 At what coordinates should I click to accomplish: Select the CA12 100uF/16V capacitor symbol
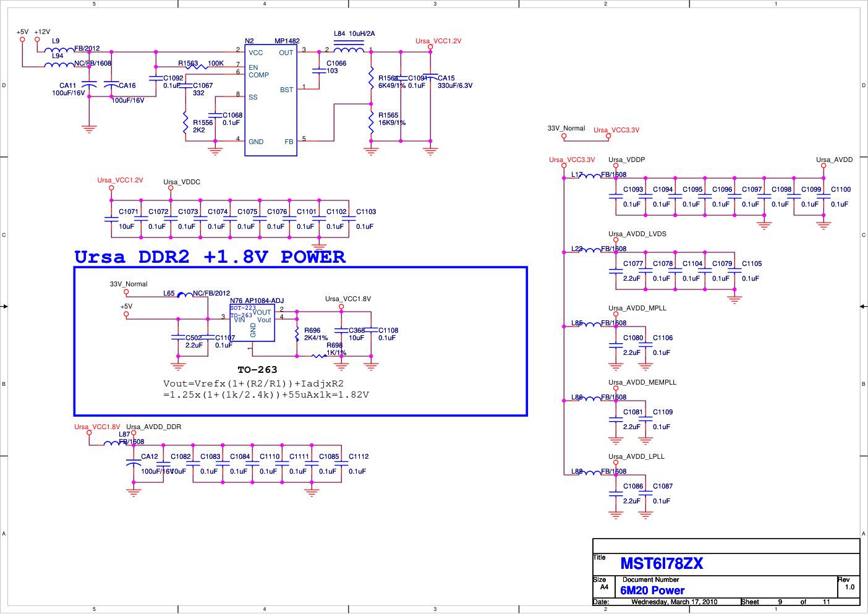(x=134, y=463)
